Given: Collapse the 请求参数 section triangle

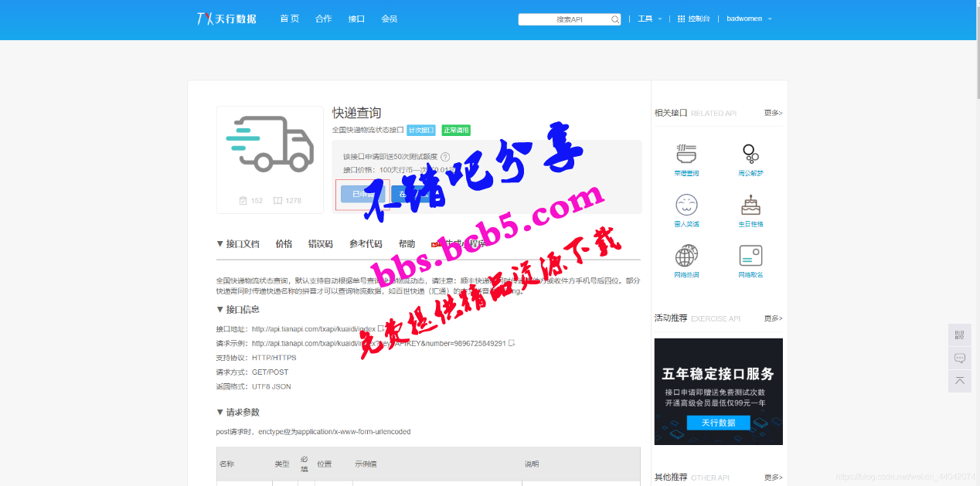Looking at the screenshot, I should (220, 413).
